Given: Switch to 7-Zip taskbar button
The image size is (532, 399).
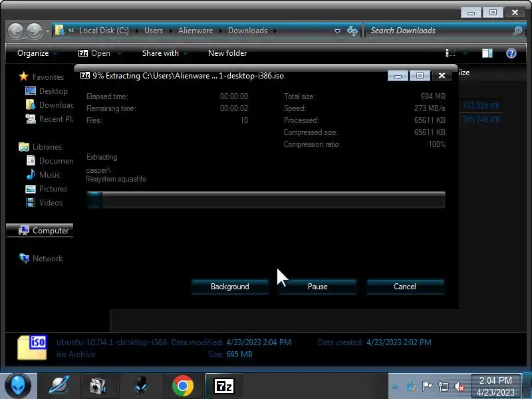Looking at the screenshot, I should coord(224,386).
